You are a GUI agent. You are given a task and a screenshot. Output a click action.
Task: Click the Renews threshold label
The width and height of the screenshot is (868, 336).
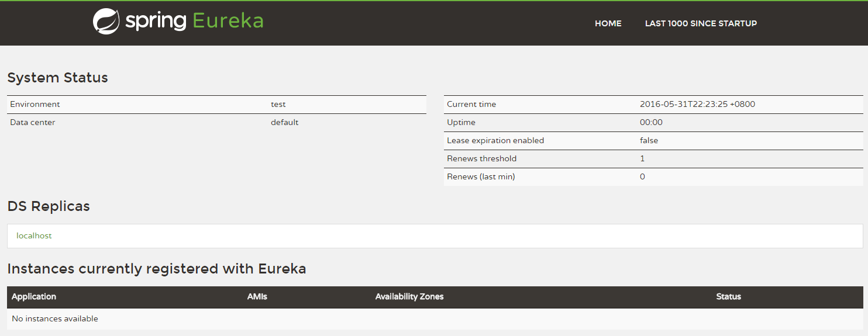481,159
